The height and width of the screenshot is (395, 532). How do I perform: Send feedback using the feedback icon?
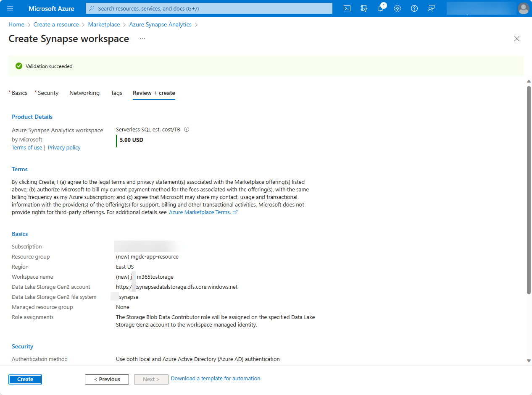click(x=431, y=8)
